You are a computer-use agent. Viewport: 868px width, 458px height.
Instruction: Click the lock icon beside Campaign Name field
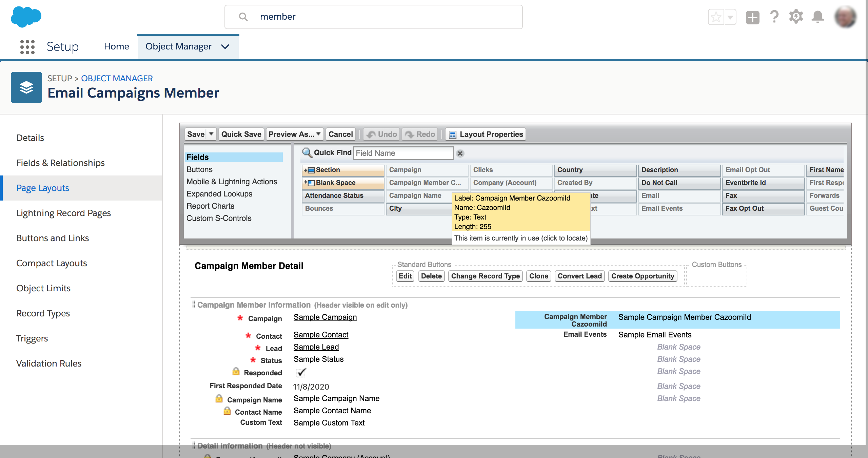point(219,399)
